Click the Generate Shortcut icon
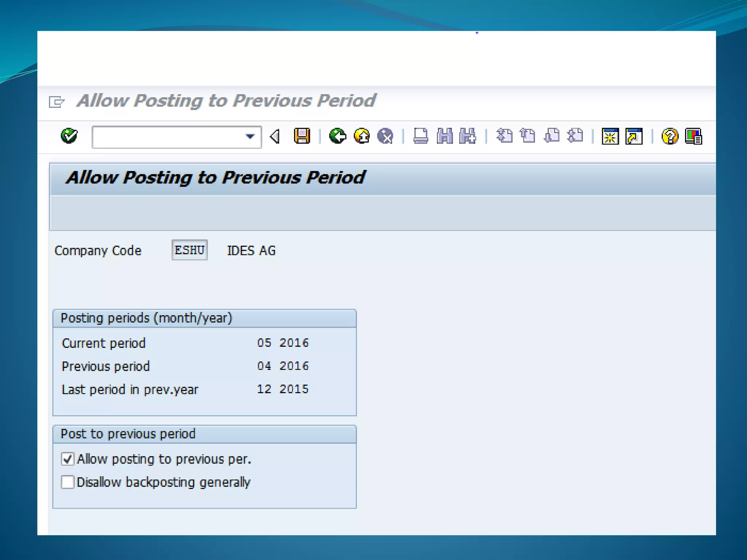Image resolution: width=747 pixels, height=560 pixels. pyautogui.click(x=634, y=136)
